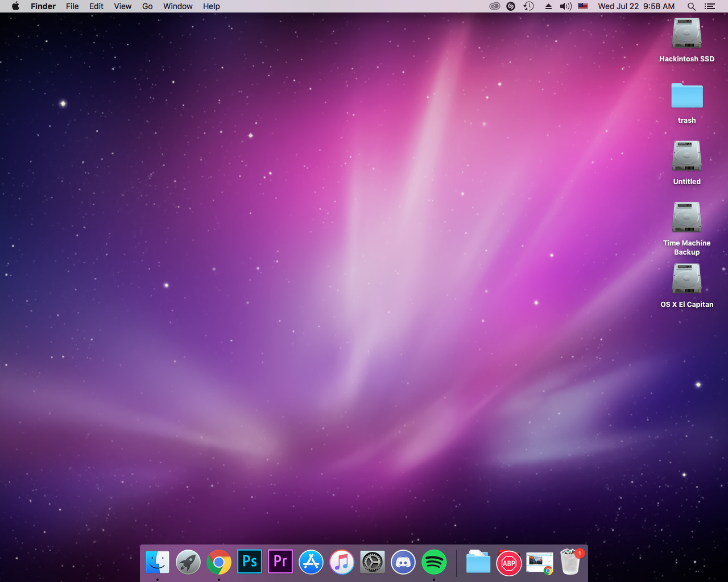Launch Adobe Premiere Pro from the dock

280,562
